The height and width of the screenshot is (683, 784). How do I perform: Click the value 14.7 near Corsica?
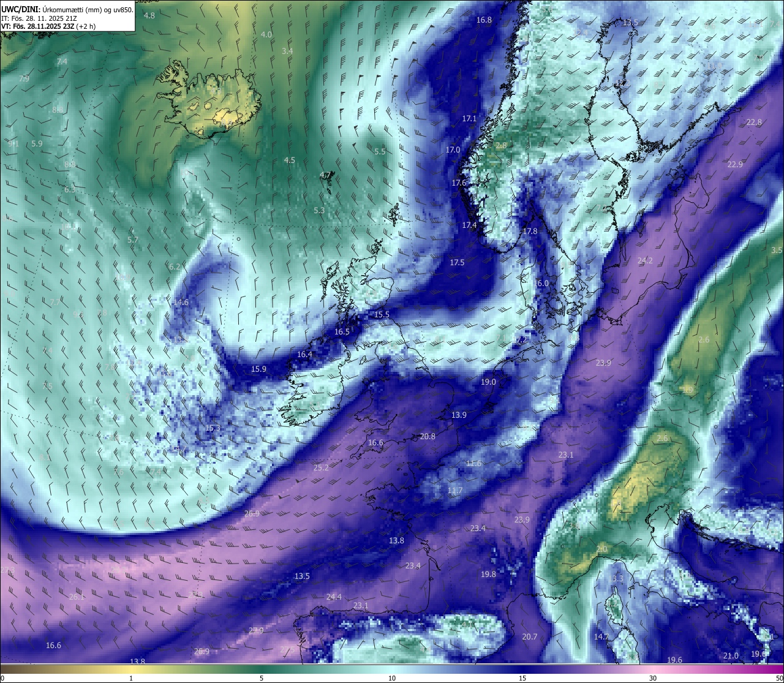coord(601,637)
